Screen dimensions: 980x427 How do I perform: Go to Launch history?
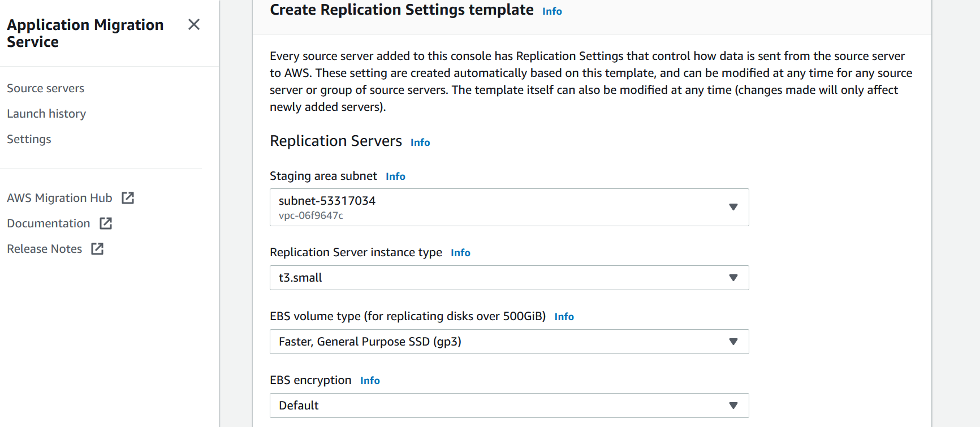pos(46,114)
